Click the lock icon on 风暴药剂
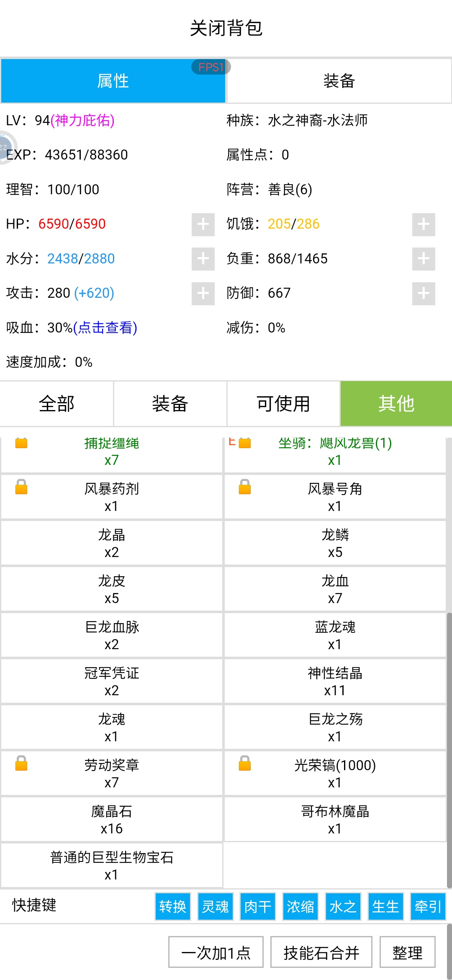 point(21,487)
